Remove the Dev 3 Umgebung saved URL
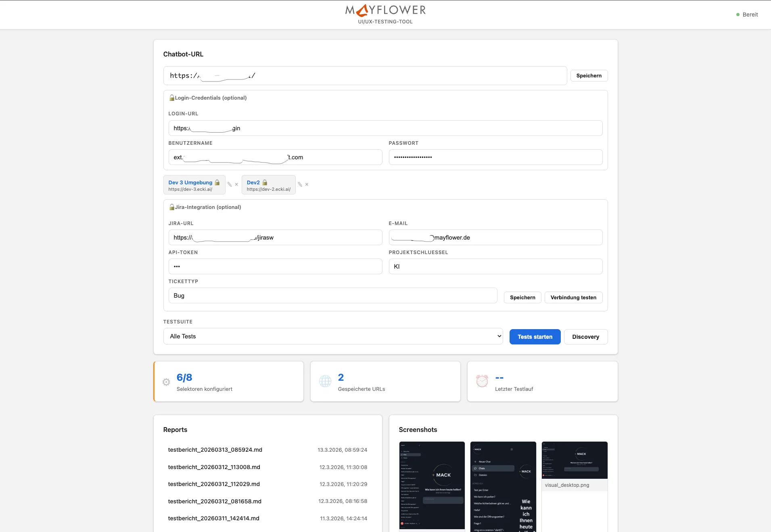The height and width of the screenshot is (532, 771). [236, 184]
